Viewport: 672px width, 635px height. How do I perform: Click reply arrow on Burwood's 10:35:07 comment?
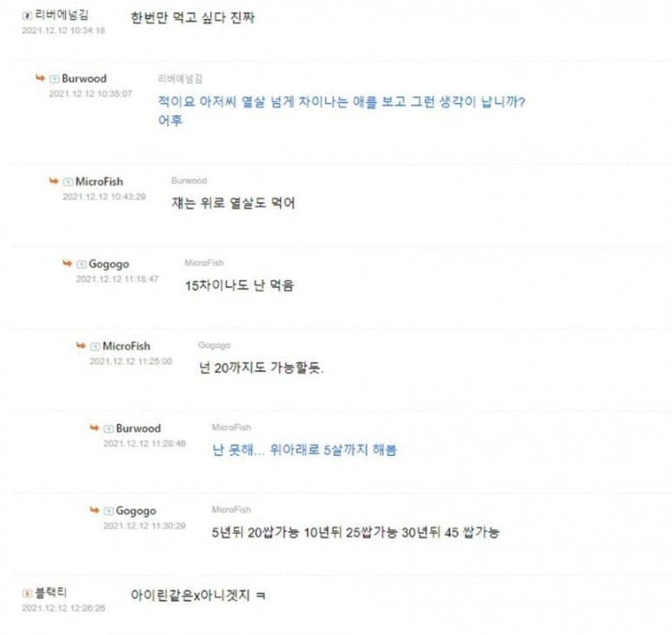point(40,78)
